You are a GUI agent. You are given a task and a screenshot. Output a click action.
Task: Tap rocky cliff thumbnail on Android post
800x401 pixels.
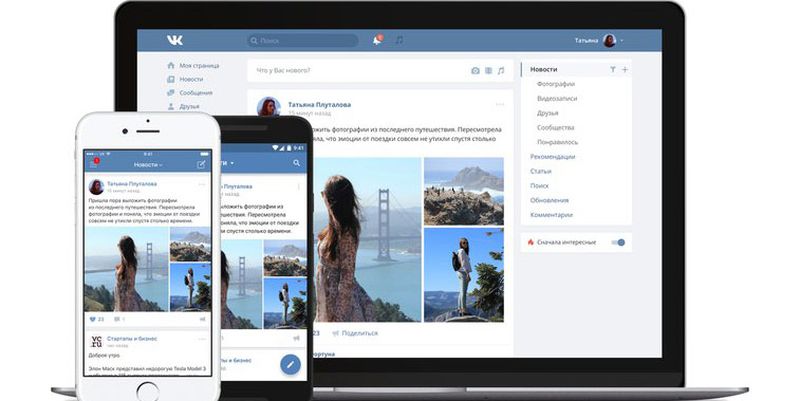[x=285, y=258]
